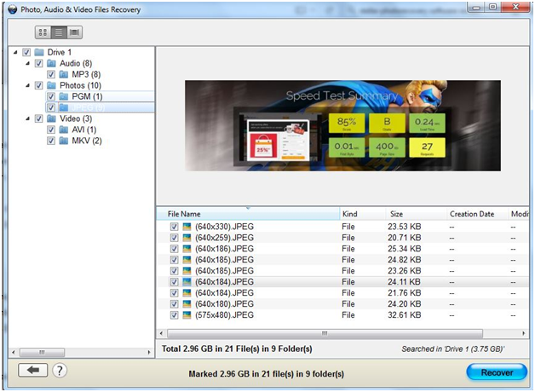Viewport: 535px width, 392px height.
Task: Select the 21.76 KB size cell
Action: (x=404, y=292)
